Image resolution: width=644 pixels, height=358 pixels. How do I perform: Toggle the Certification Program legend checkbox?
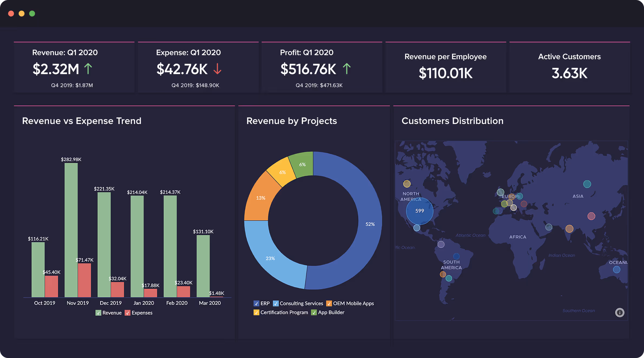256,313
